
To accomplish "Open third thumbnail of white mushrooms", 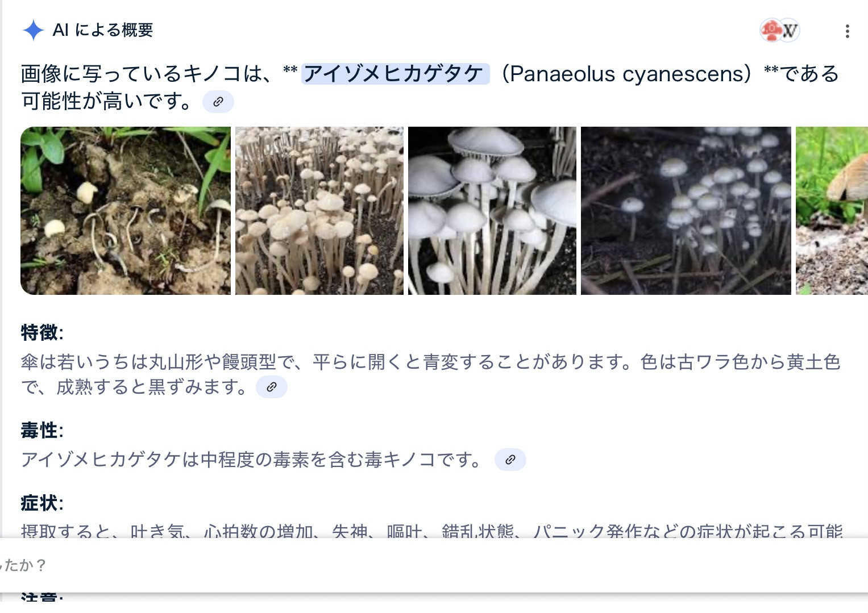I will coord(492,211).
